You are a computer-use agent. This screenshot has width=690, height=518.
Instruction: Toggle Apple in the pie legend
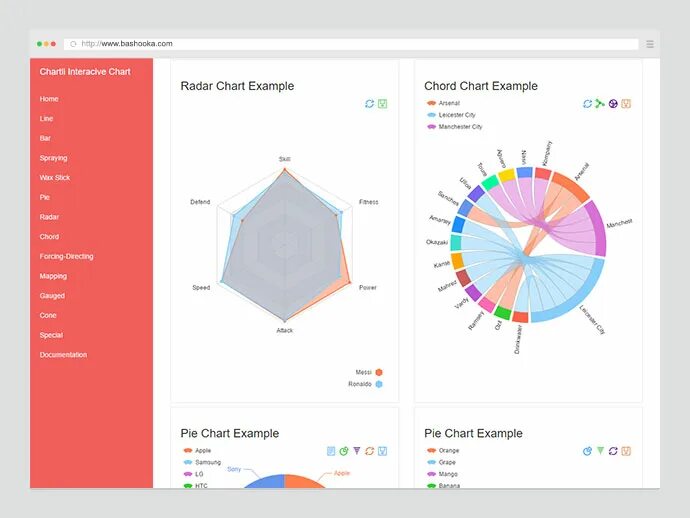pos(197,451)
